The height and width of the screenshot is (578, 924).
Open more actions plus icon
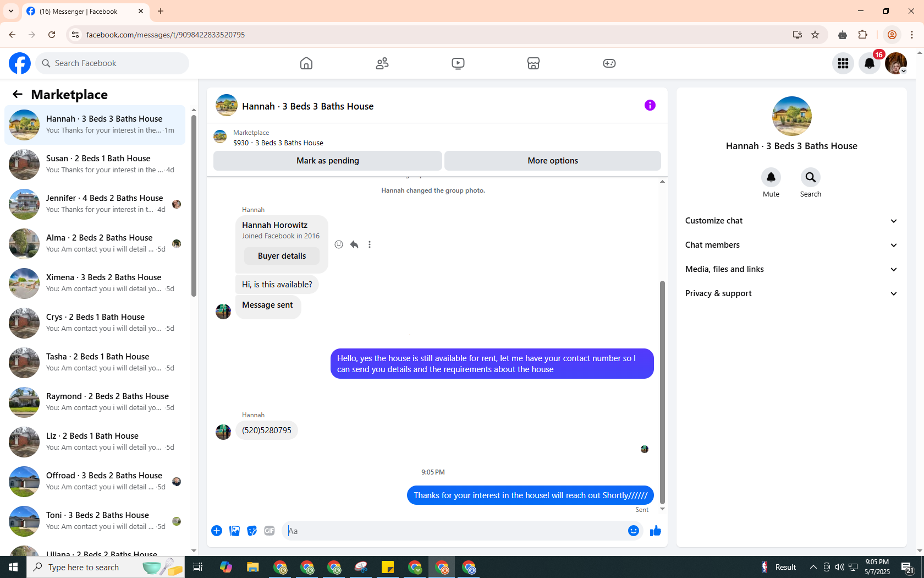[217, 531]
